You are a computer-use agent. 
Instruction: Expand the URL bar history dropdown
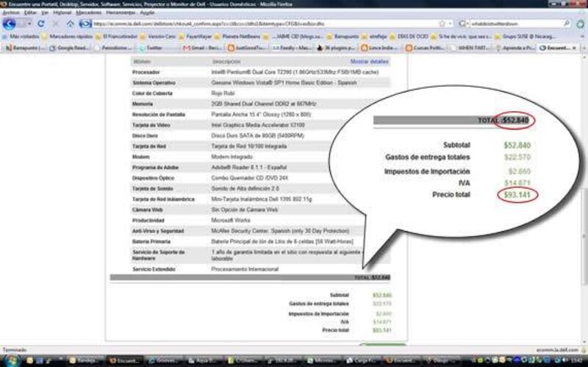point(450,24)
